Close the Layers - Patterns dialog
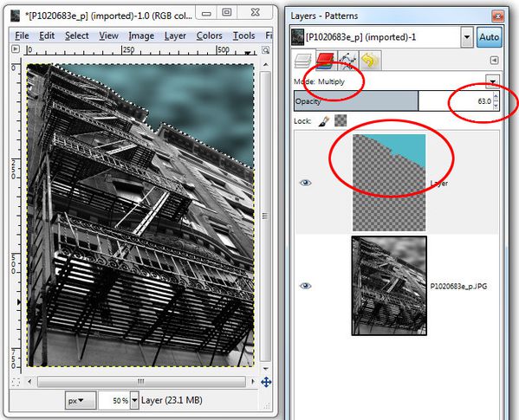The image size is (519, 420). point(498,16)
